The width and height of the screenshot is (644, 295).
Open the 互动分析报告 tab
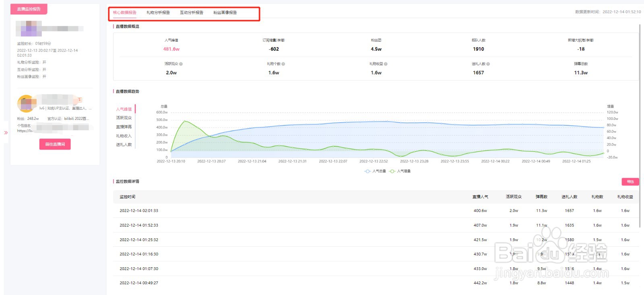(192, 12)
